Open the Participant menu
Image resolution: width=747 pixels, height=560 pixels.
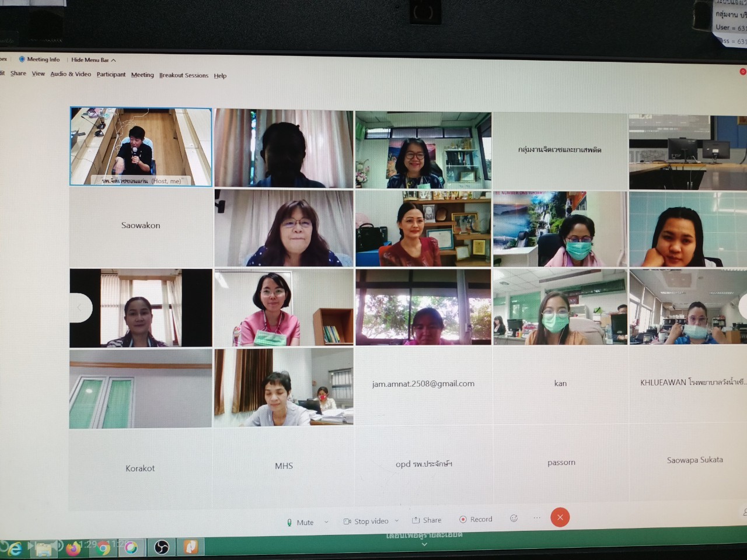pos(111,75)
